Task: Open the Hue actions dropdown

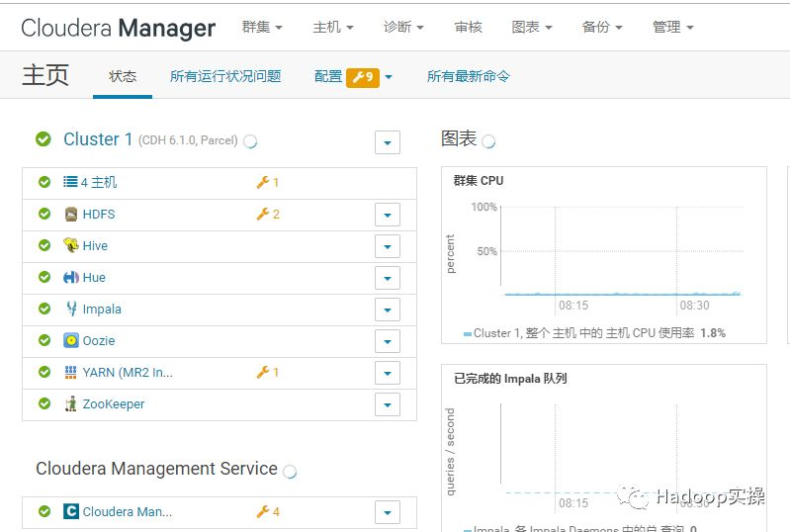Action: tap(388, 278)
